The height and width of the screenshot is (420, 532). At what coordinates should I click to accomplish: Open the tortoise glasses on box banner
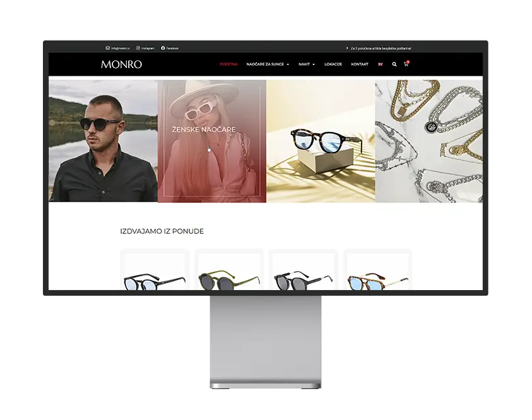[321, 141]
